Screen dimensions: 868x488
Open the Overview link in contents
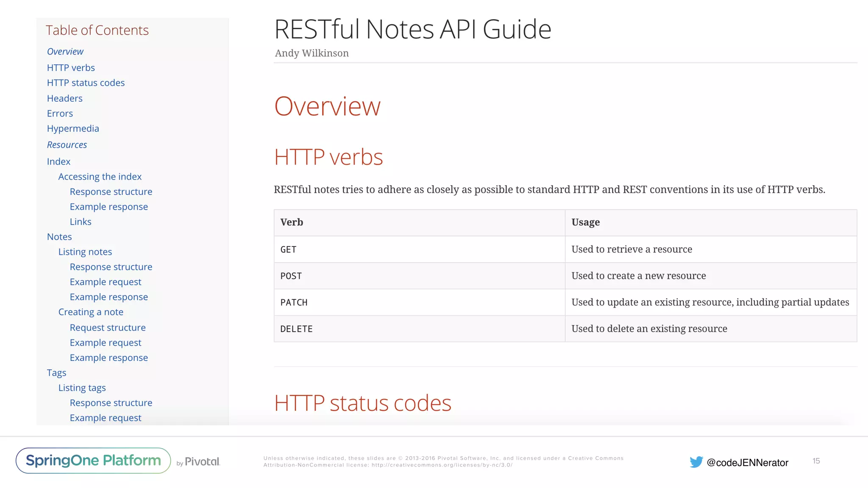65,52
